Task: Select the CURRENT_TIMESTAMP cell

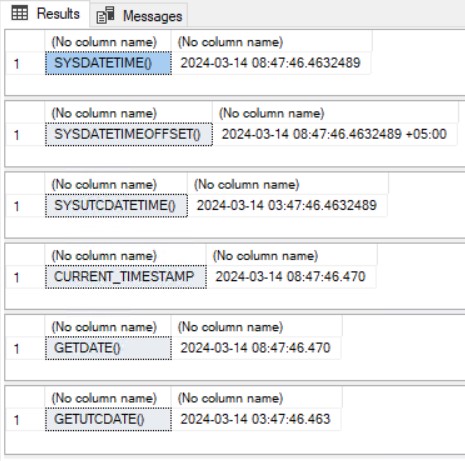Action: (126, 277)
